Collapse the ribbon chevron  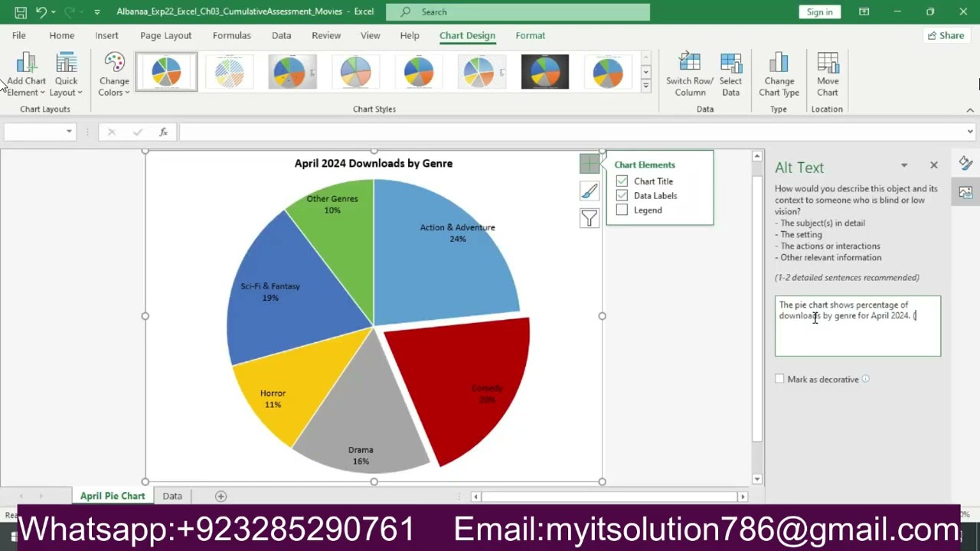click(x=970, y=109)
